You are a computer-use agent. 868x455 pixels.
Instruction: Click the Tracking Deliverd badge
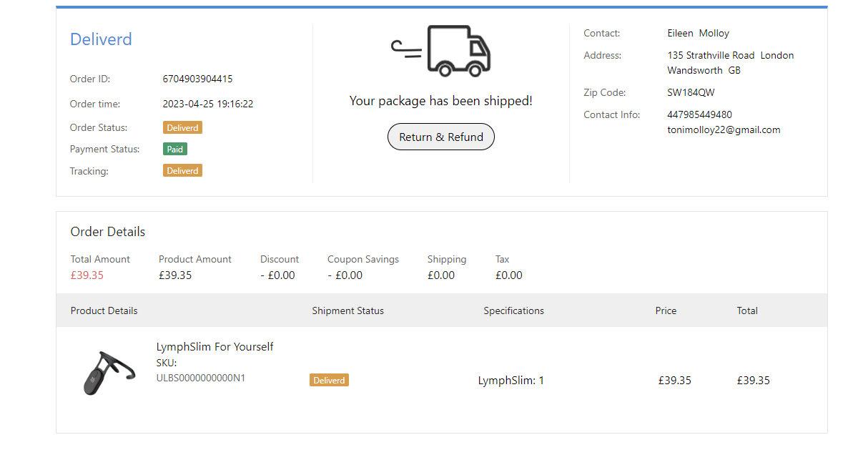pyautogui.click(x=182, y=170)
